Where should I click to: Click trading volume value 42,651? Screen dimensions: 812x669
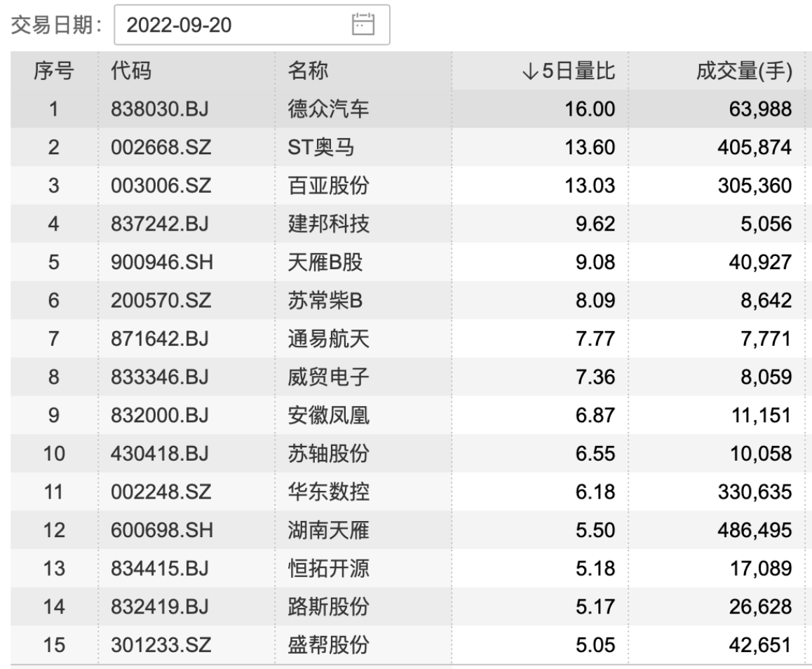(761, 645)
